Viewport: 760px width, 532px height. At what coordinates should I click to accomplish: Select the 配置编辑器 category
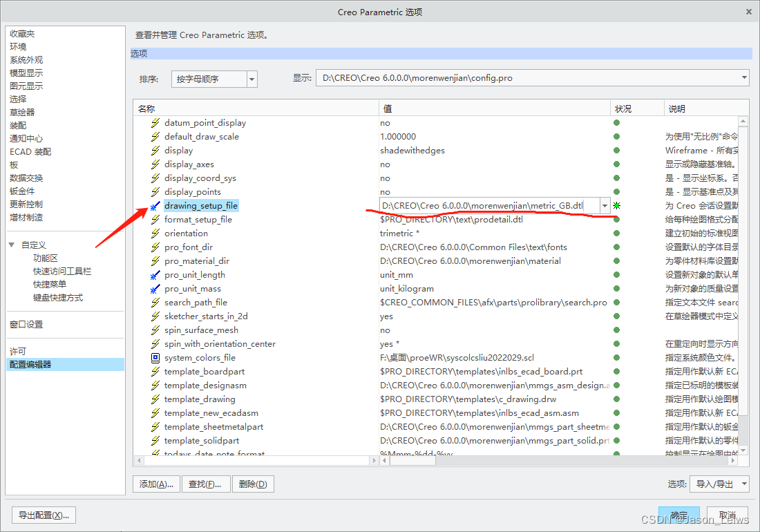pos(66,364)
